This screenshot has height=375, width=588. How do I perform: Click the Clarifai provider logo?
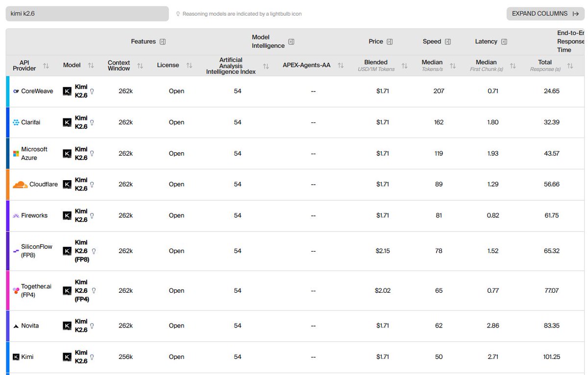coord(16,122)
